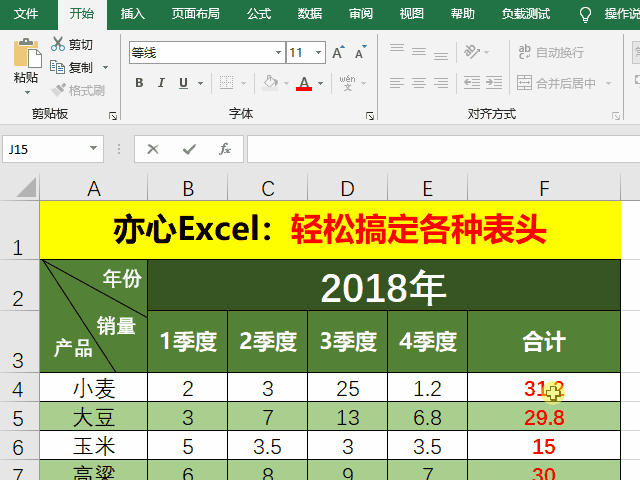
Task: Click the 2018年 merged header cell
Action: pos(384,286)
